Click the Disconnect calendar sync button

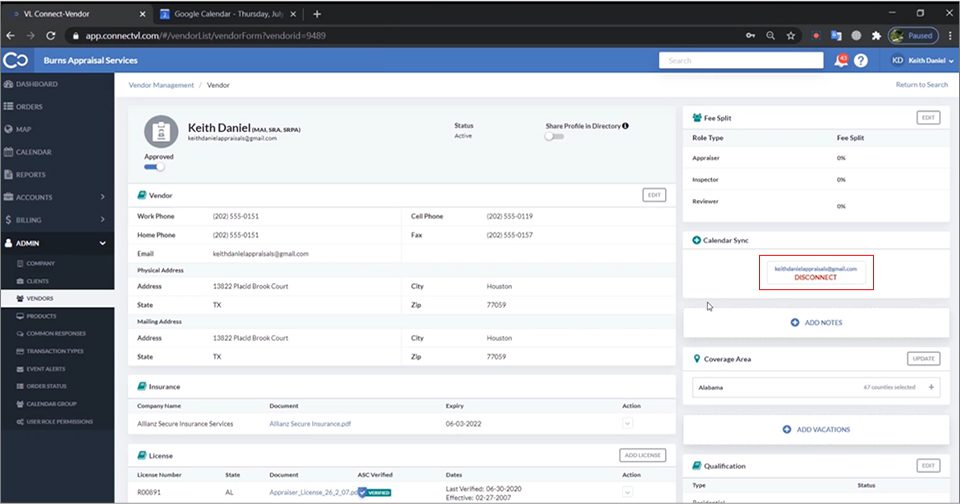tap(816, 277)
